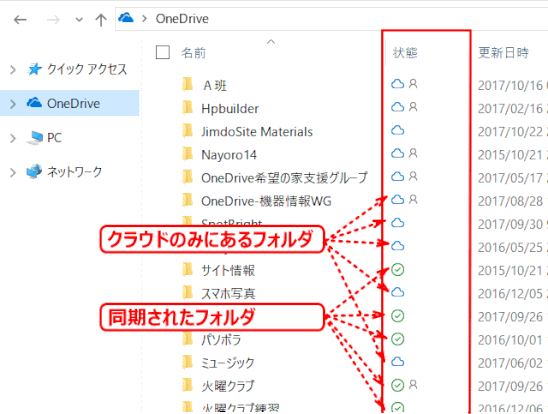Click the OneDrive-機器情報WG folder icon

pyautogui.click(x=188, y=200)
